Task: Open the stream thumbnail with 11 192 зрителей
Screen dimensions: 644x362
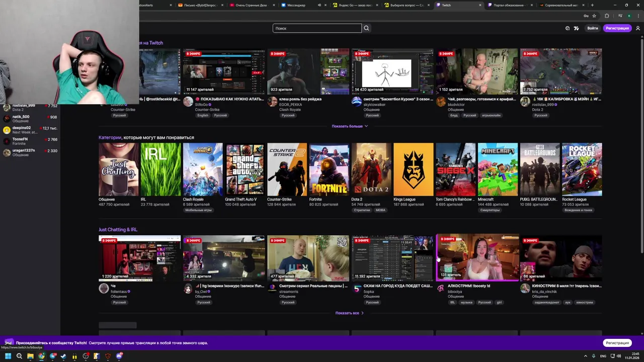Action: pyautogui.click(x=392, y=258)
